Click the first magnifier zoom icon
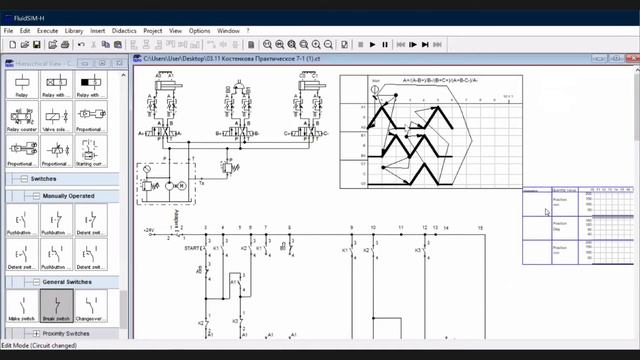This screenshot has height=360, width=640. click(267, 44)
